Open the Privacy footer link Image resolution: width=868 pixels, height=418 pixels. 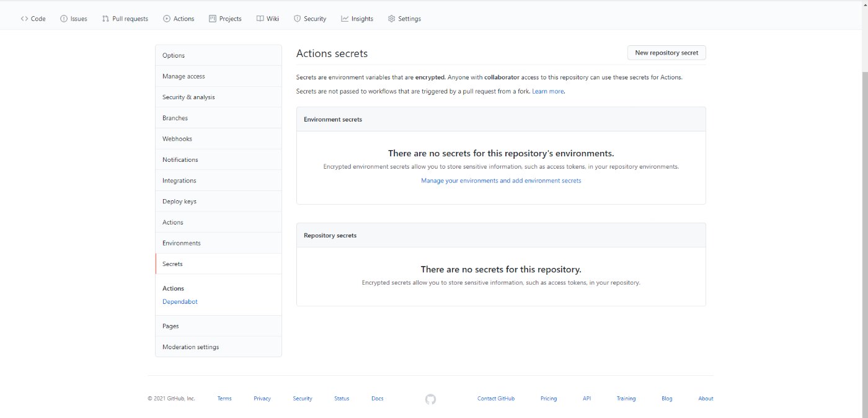coord(262,399)
